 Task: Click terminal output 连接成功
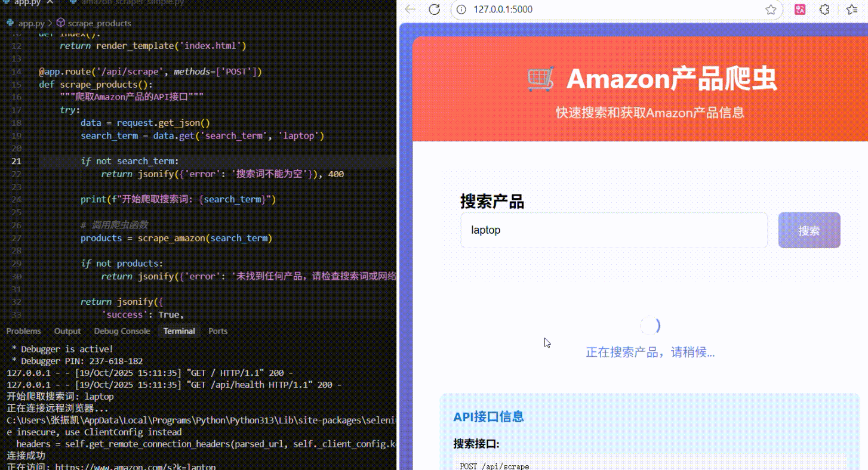[x=26, y=456]
